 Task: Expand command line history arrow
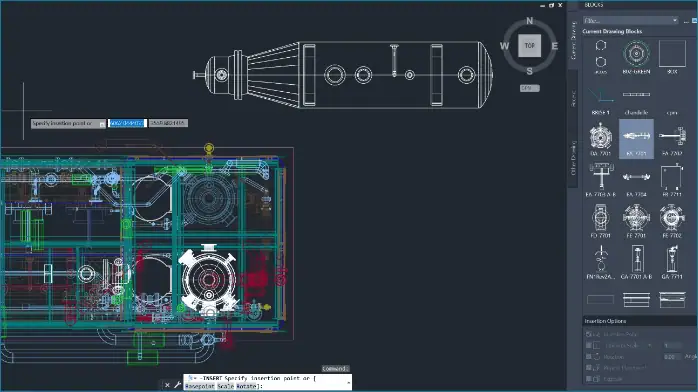coord(349,383)
